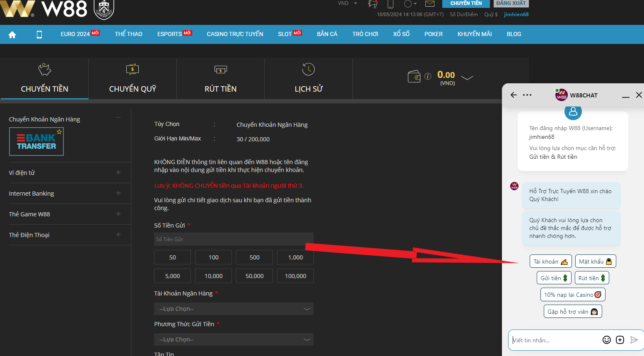Select 10% nạp lại Casino chat option

click(573, 295)
